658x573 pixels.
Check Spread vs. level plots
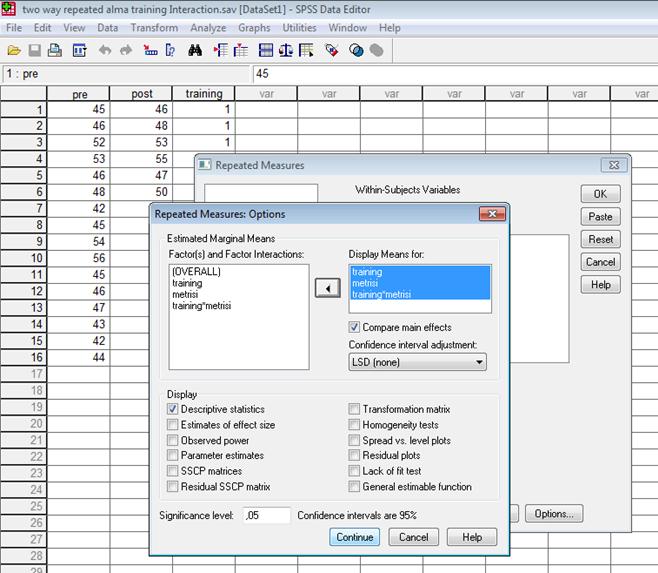click(x=354, y=440)
